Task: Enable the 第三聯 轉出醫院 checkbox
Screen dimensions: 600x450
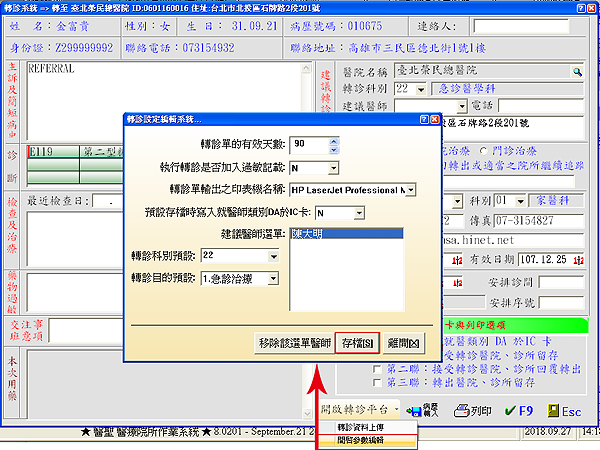Action: click(376, 382)
